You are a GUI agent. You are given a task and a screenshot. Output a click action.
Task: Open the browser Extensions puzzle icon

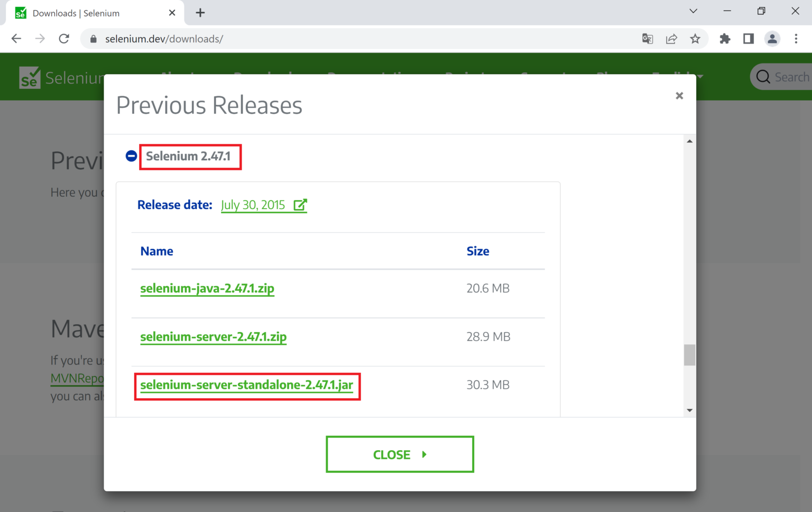click(725, 39)
